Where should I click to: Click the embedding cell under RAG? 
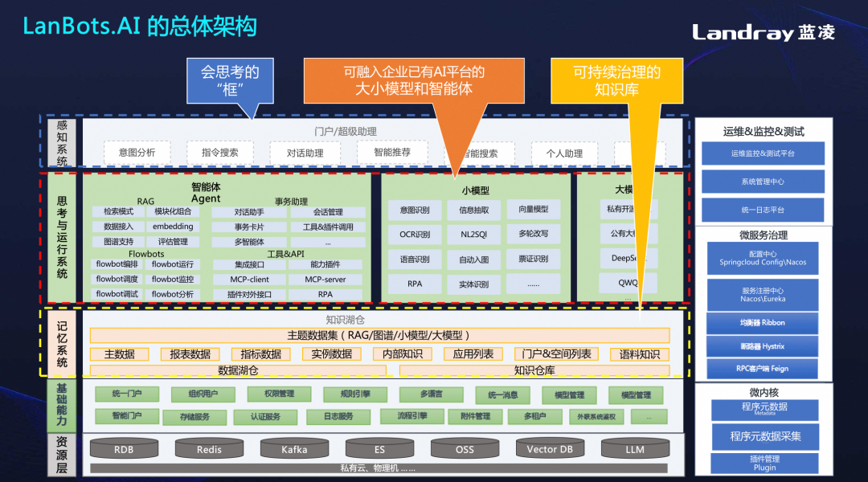point(173,227)
